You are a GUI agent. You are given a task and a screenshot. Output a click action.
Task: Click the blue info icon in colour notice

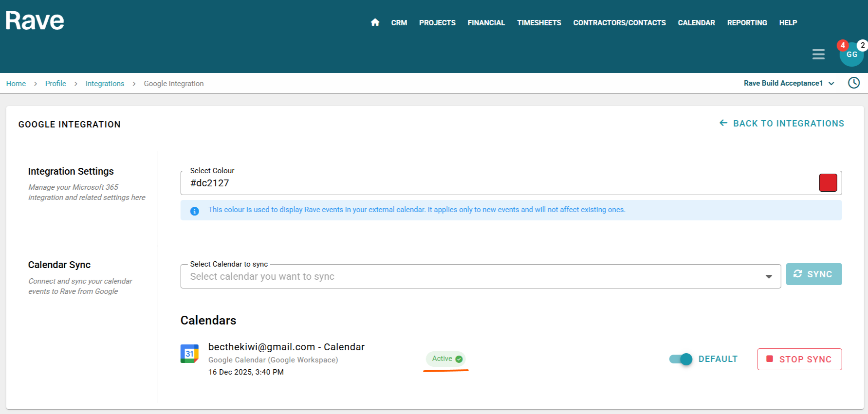pos(194,211)
